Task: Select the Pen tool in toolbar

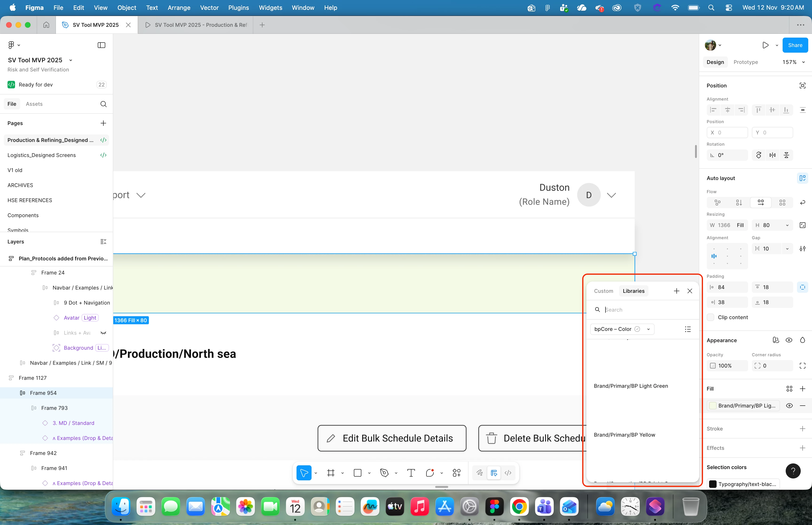Action: tap(384, 473)
